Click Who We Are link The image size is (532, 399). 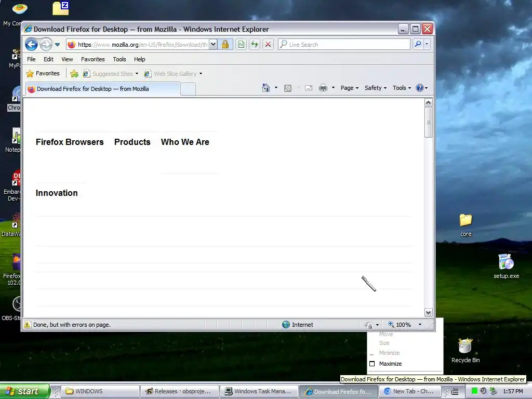[185, 142]
